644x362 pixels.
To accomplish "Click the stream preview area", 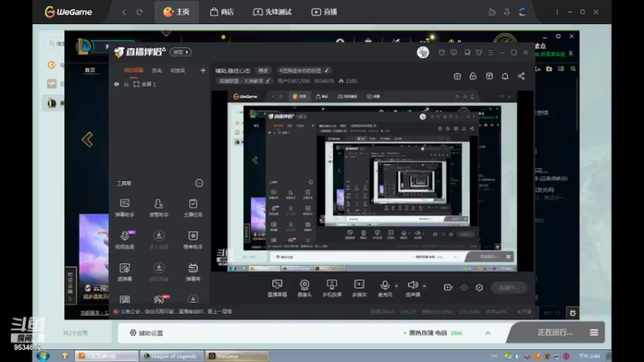I will 372,181.
